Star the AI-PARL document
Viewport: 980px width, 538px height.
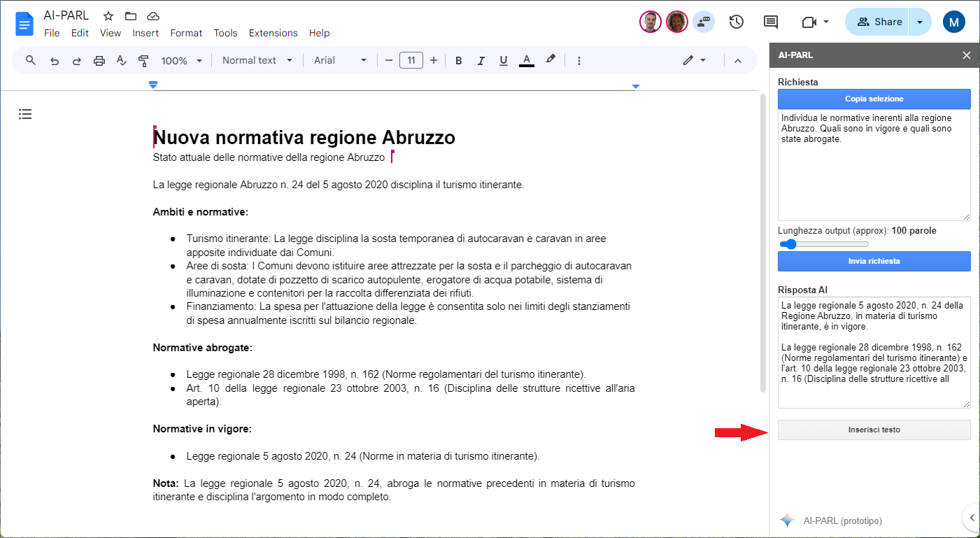(108, 16)
